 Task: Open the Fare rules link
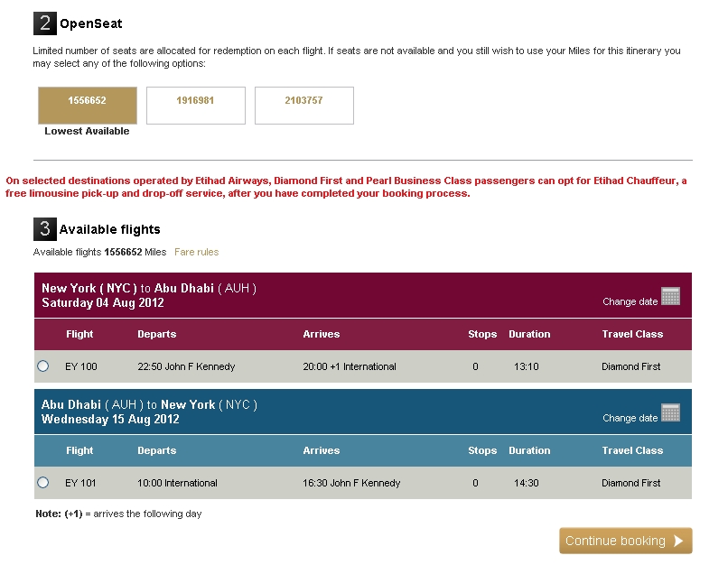click(x=196, y=252)
